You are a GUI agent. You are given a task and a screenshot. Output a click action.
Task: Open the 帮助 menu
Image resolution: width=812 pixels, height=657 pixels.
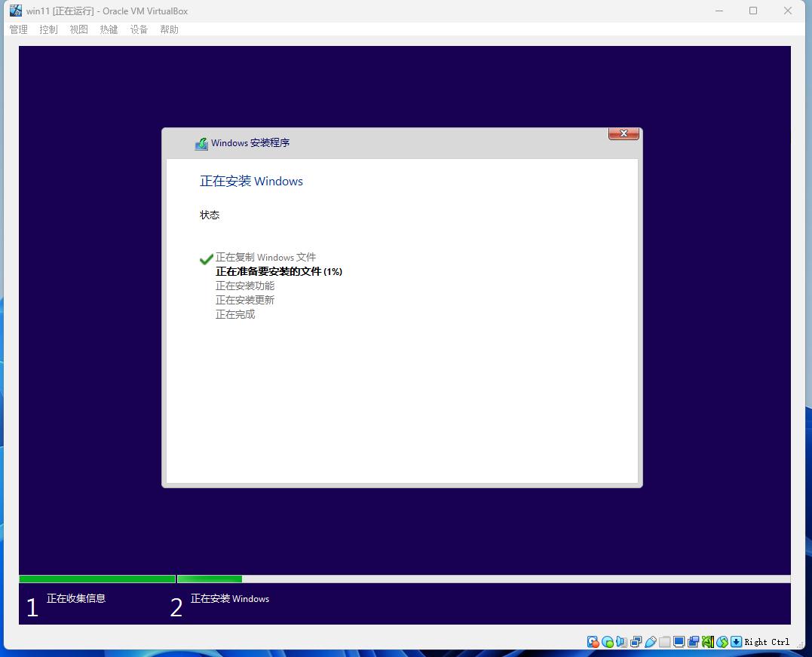click(170, 29)
